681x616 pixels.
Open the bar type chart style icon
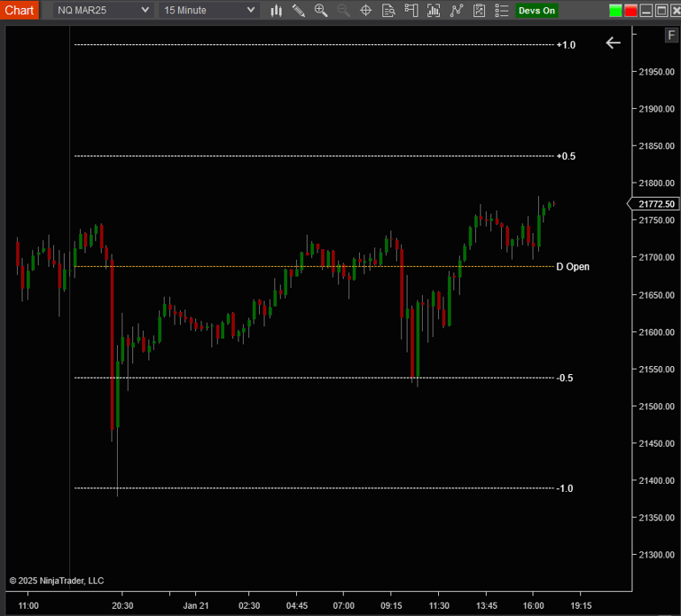277,11
